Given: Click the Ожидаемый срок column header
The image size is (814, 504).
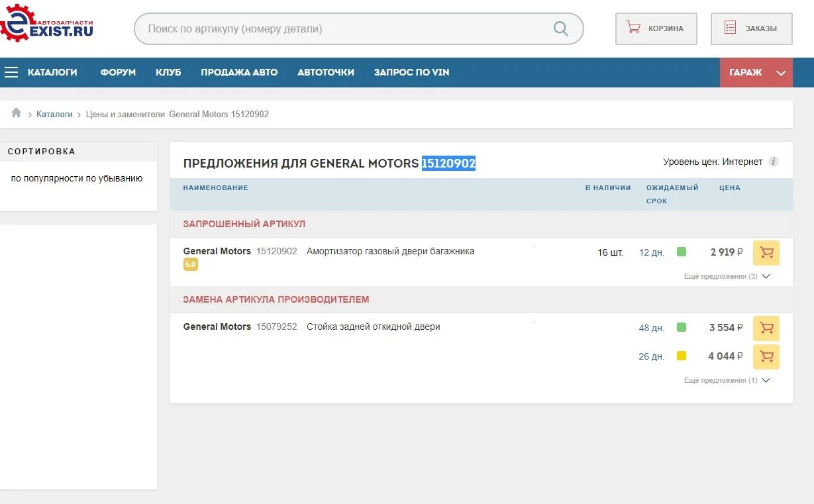Looking at the screenshot, I should [672, 194].
